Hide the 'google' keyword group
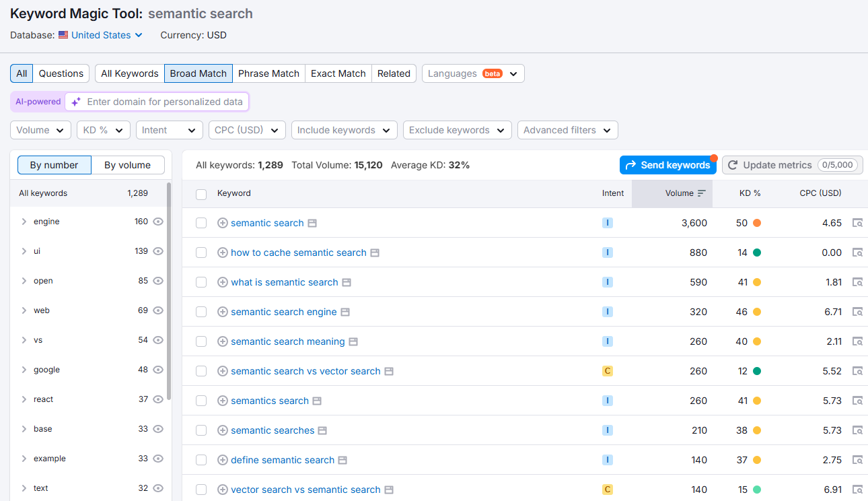 click(158, 370)
